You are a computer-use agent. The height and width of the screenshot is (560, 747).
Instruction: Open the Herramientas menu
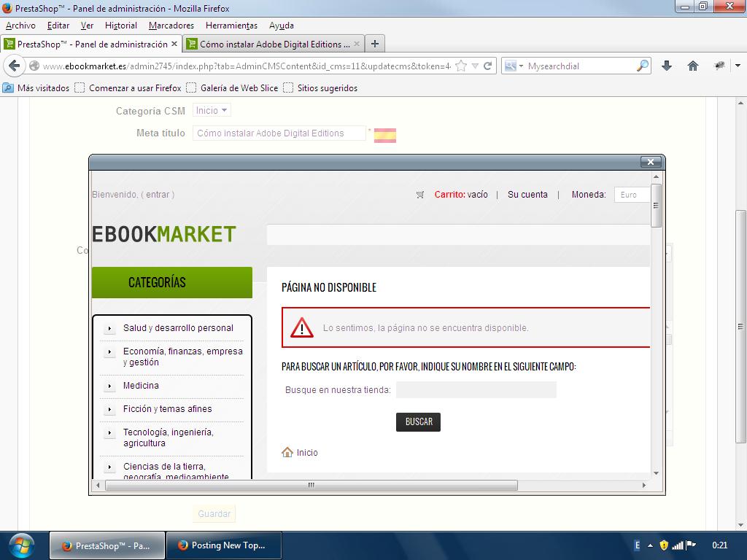coord(231,26)
